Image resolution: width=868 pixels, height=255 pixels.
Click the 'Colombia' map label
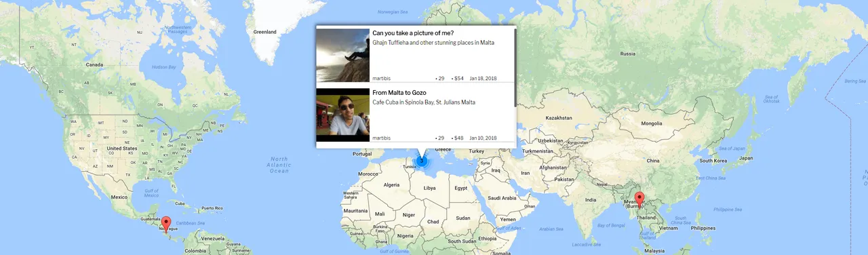pos(196,250)
